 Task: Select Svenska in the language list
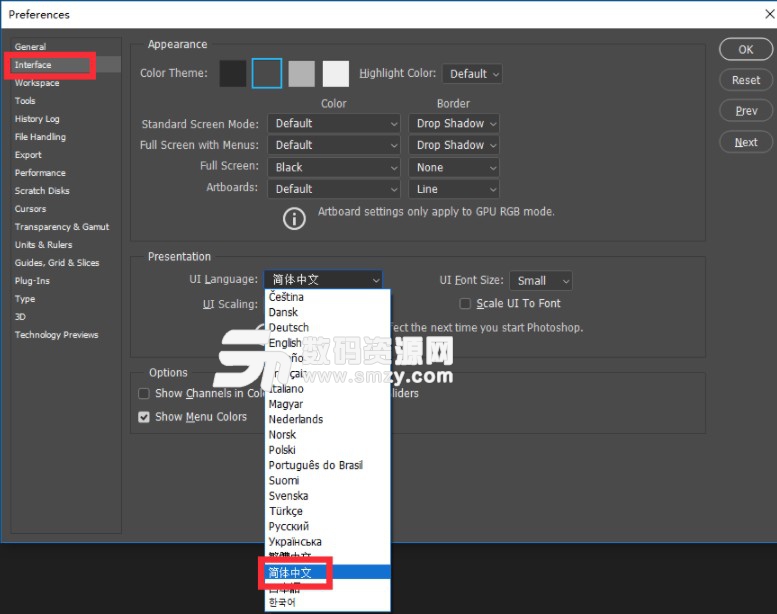(288, 496)
